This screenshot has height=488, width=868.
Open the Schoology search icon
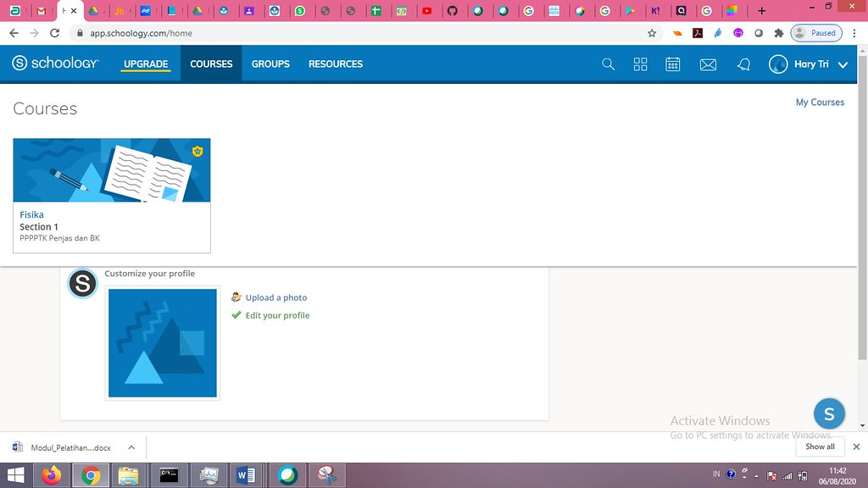tap(608, 64)
